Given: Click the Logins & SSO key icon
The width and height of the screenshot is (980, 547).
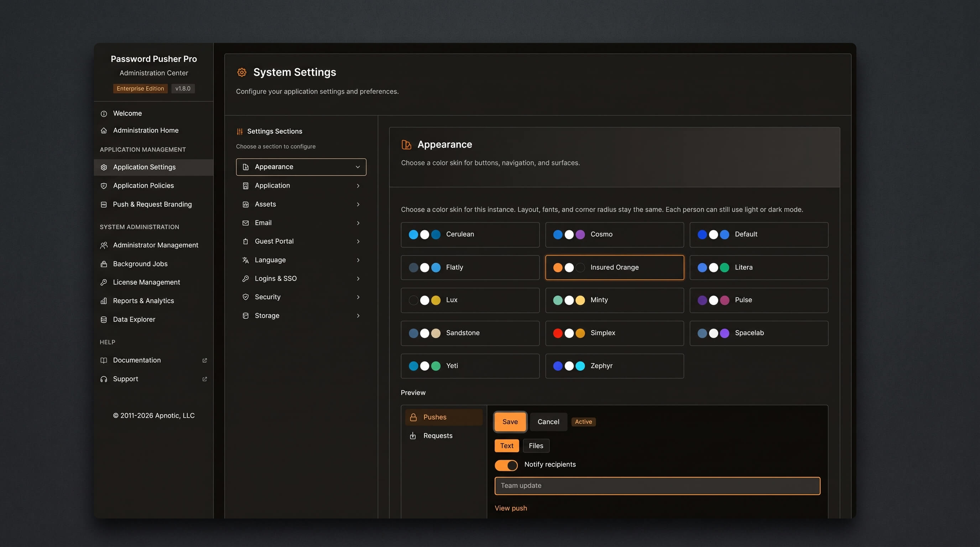Looking at the screenshot, I should click(245, 279).
